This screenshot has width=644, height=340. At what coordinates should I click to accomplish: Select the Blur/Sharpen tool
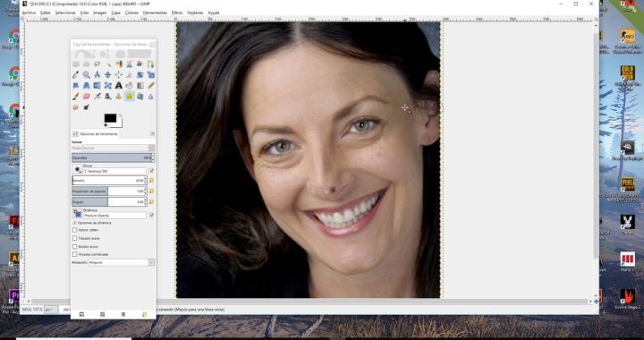pos(151,96)
